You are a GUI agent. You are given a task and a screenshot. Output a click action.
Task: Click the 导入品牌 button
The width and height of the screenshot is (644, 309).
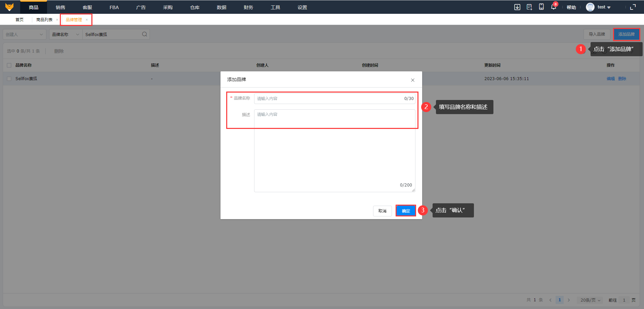coord(597,34)
